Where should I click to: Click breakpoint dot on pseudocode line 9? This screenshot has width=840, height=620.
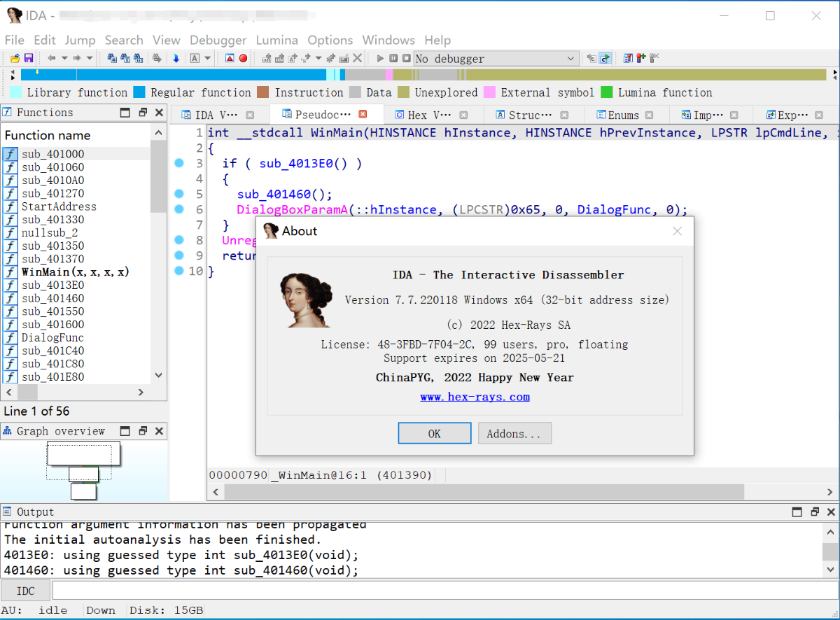tap(178, 255)
